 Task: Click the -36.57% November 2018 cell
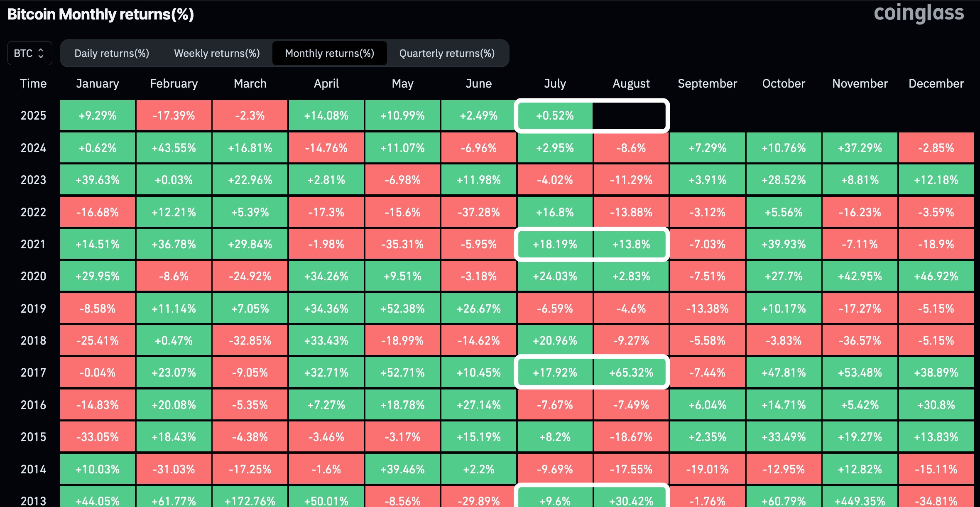click(860, 340)
